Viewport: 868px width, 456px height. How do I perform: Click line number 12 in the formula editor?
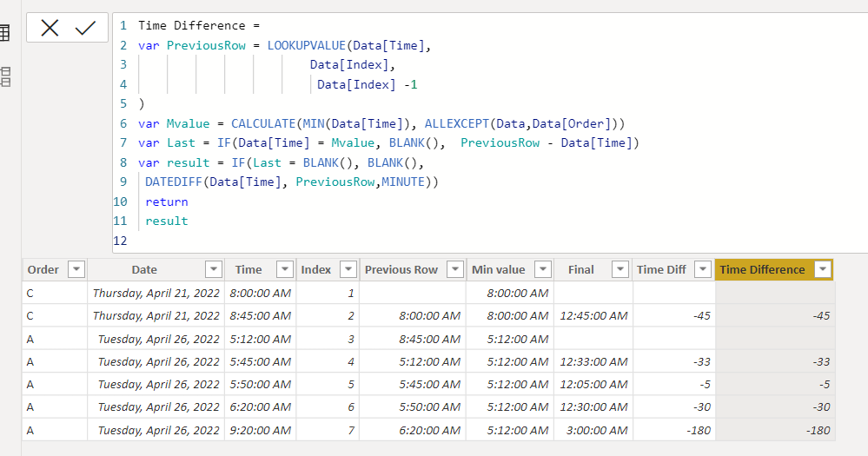pos(120,241)
